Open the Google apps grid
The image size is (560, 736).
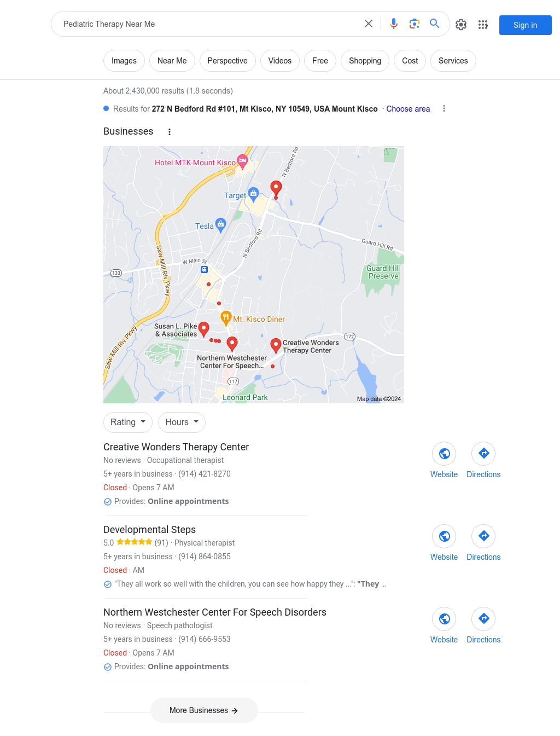[x=483, y=25]
